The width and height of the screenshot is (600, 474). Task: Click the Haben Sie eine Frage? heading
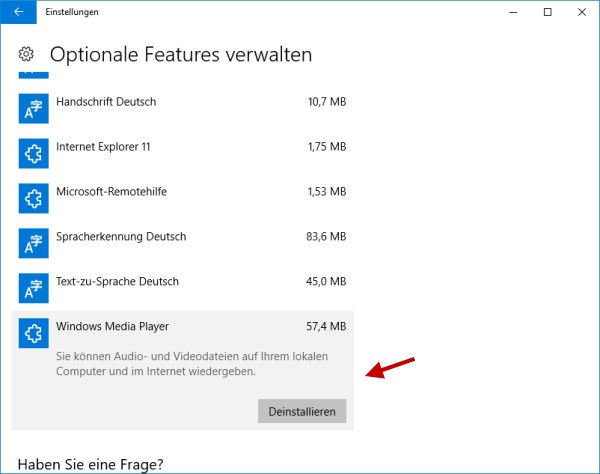90,464
